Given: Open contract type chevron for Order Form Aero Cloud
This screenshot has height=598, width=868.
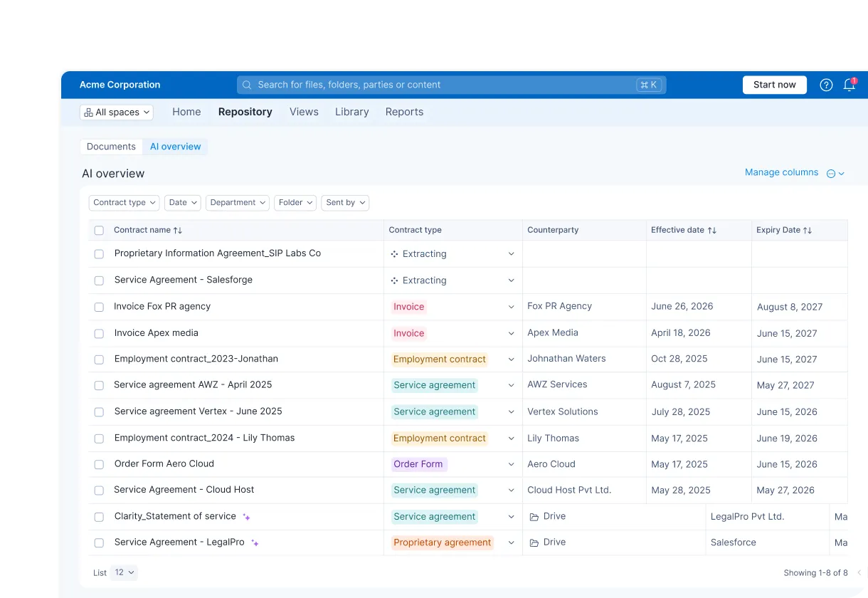Looking at the screenshot, I should [x=511, y=464].
